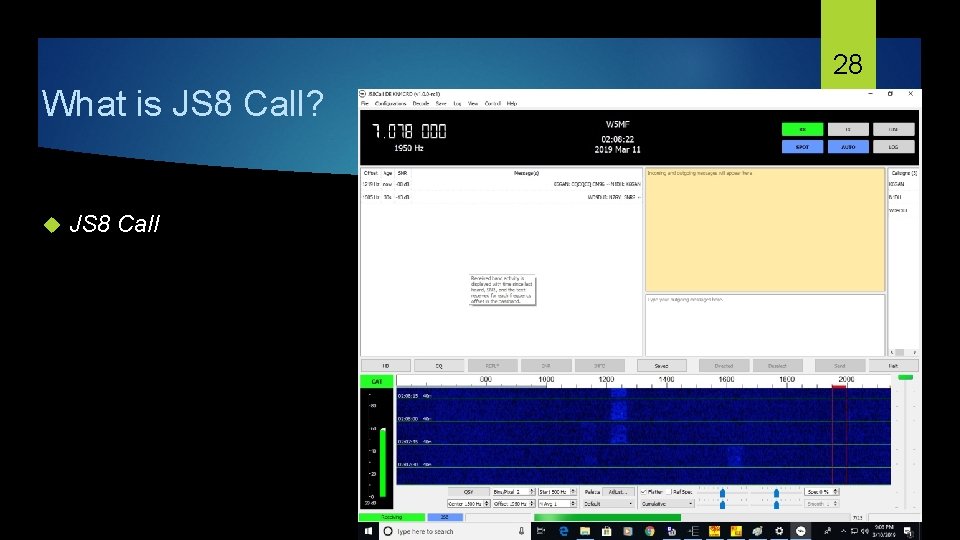The width and height of the screenshot is (960, 540).
Task: Open the Saved messages button
Action: pos(661,366)
